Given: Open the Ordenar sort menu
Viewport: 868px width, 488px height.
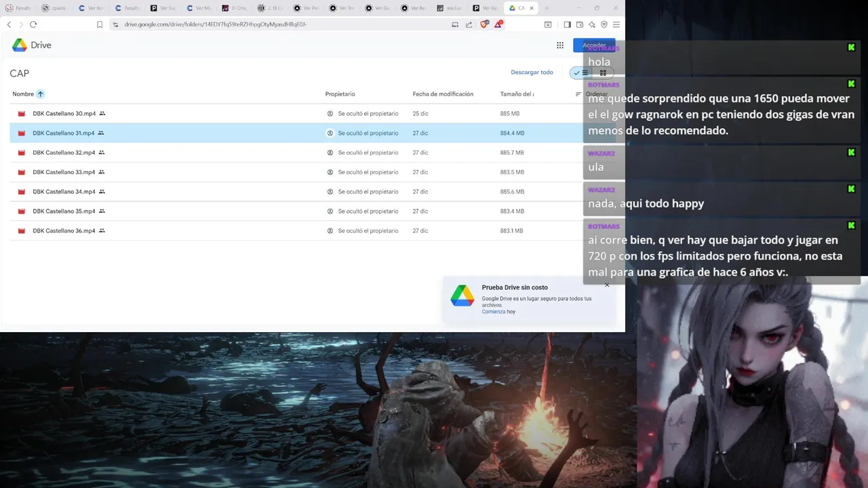Looking at the screenshot, I should (591, 94).
